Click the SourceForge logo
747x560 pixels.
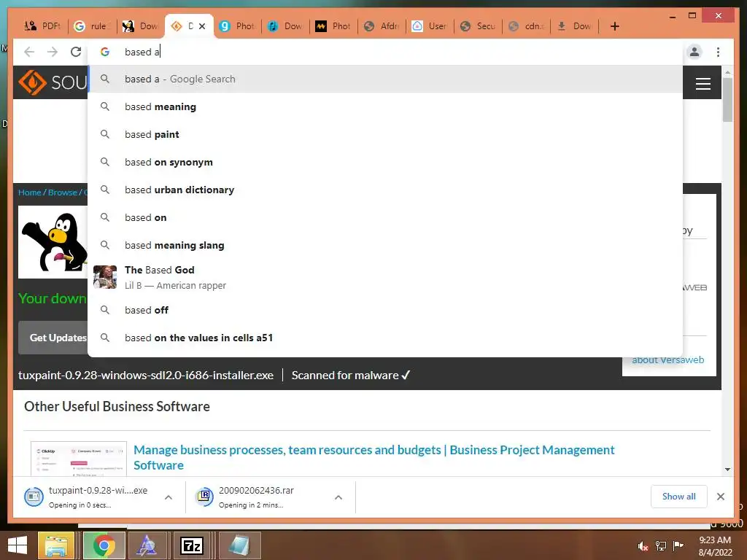tap(53, 82)
